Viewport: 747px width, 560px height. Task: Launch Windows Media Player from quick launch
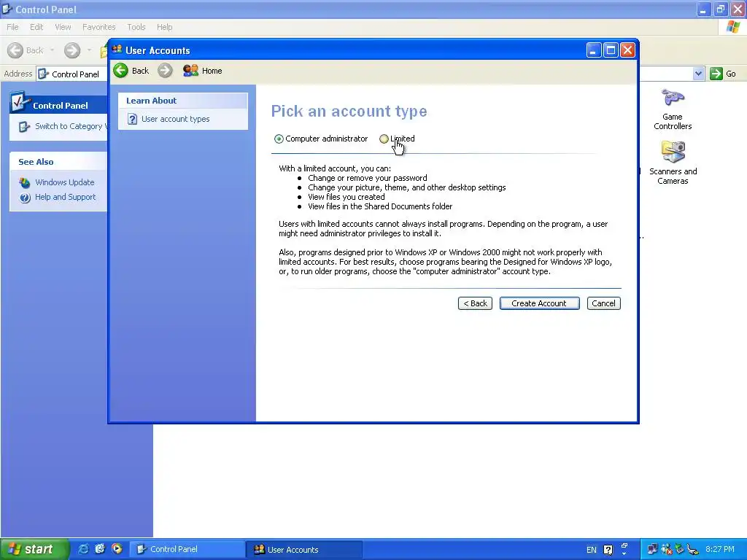pos(117,549)
